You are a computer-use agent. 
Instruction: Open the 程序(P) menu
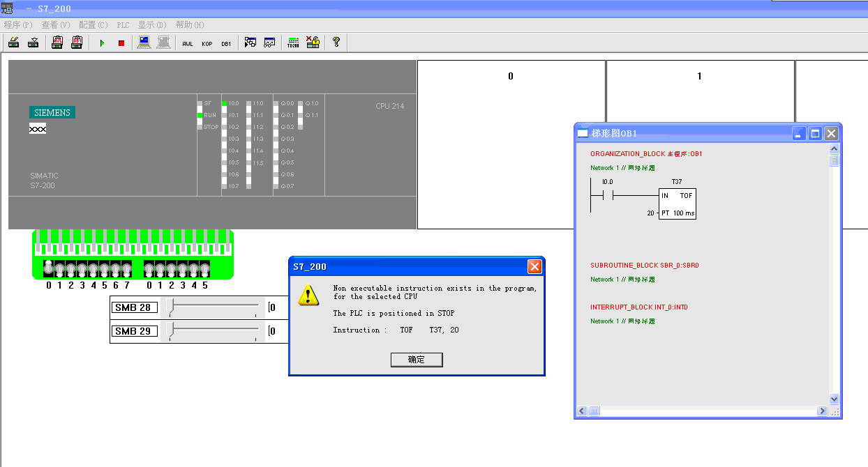pos(18,25)
